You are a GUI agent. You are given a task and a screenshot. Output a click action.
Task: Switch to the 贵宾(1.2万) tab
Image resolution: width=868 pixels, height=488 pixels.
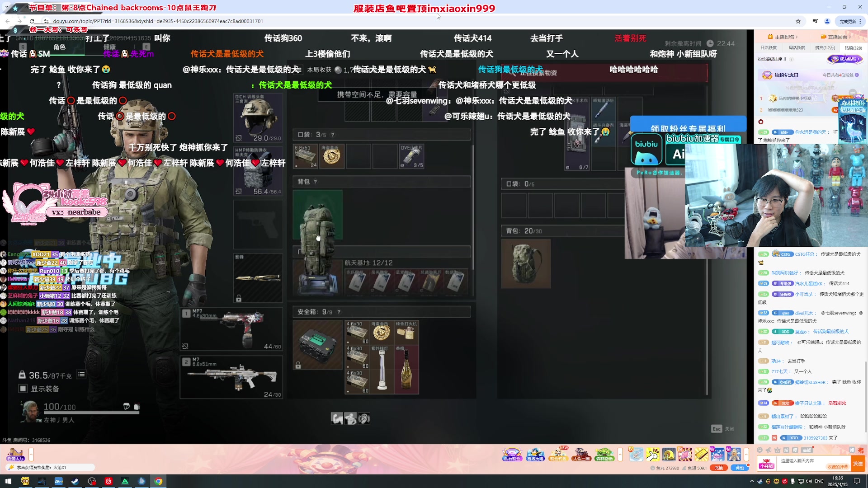[x=825, y=47]
